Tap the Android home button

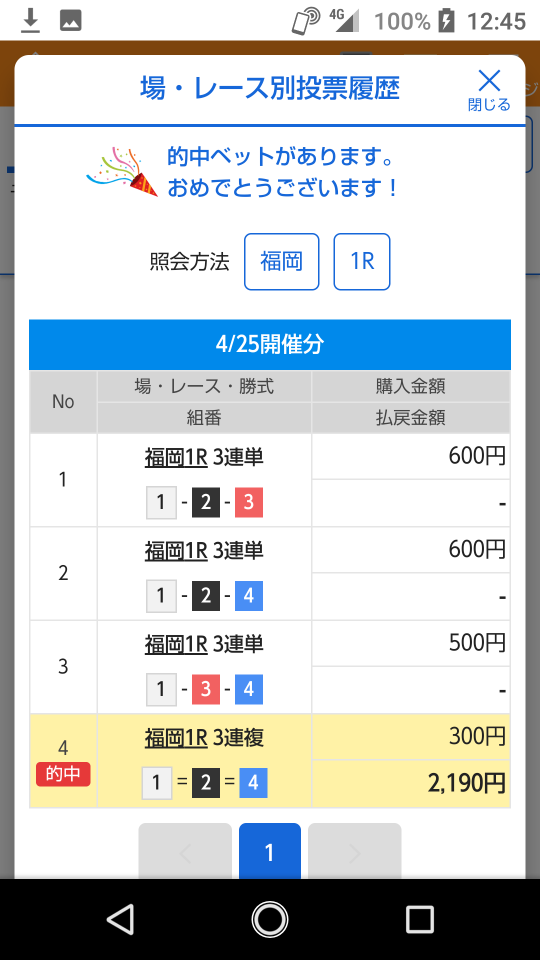coord(270,920)
